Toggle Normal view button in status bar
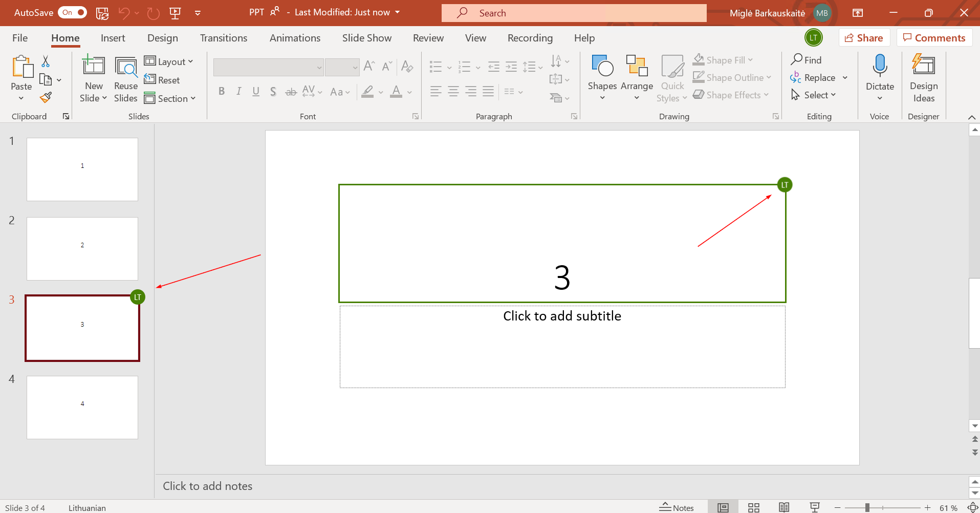 pos(723,507)
